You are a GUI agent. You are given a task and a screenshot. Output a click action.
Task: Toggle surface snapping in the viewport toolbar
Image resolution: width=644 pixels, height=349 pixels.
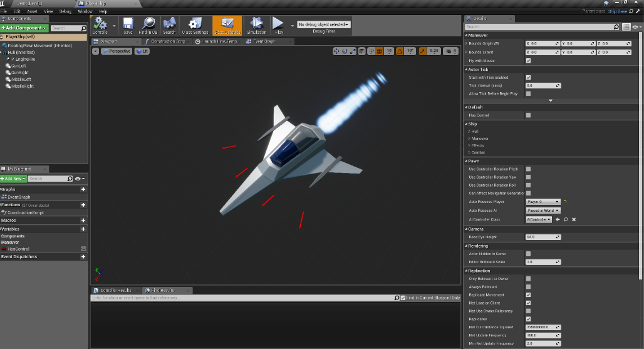pyautogui.click(x=371, y=51)
